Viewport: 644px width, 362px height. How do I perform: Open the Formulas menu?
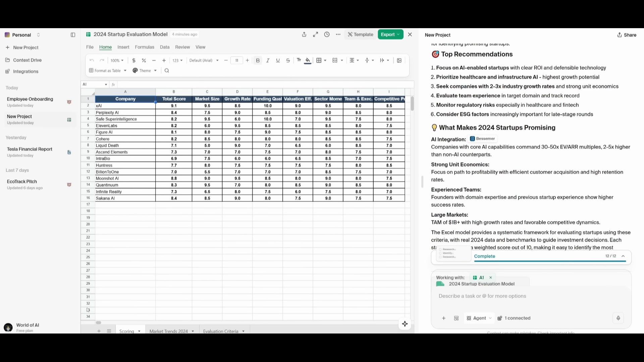pyautogui.click(x=145, y=47)
